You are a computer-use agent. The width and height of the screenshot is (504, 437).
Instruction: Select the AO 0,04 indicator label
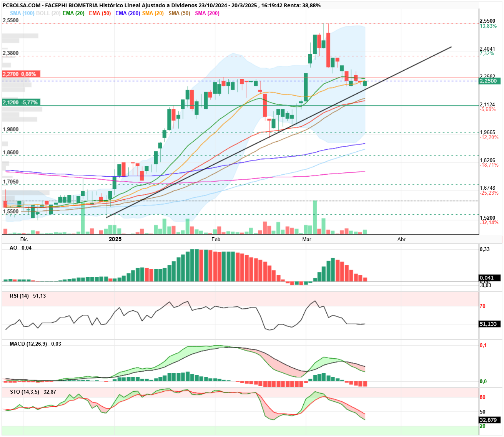[21, 248]
